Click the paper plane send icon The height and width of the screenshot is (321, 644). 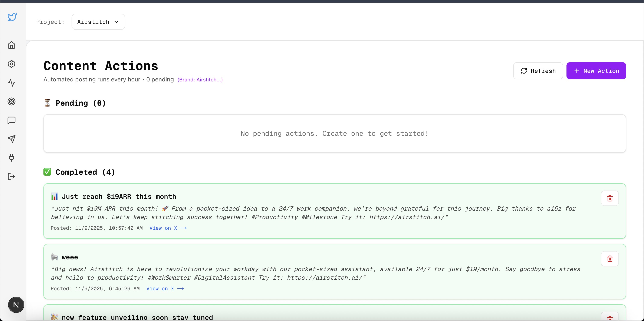(x=11, y=139)
